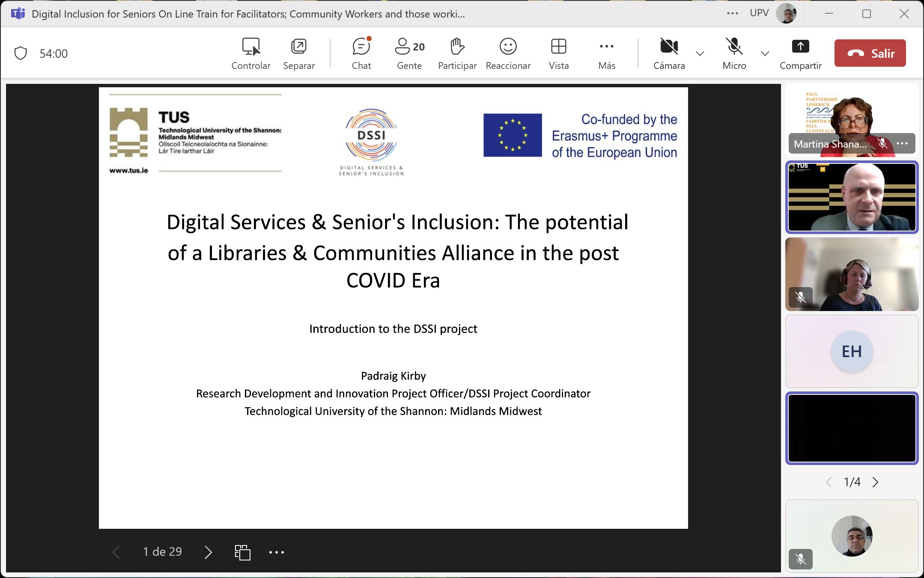Unmute the Micro microphone
The width and height of the screenshot is (924, 578).
click(734, 53)
